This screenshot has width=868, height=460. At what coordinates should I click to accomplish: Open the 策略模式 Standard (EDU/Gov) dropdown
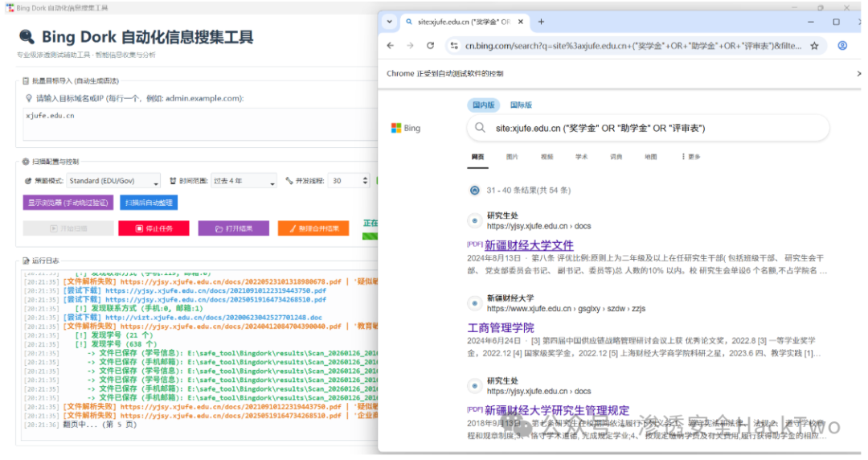click(113, 181)
